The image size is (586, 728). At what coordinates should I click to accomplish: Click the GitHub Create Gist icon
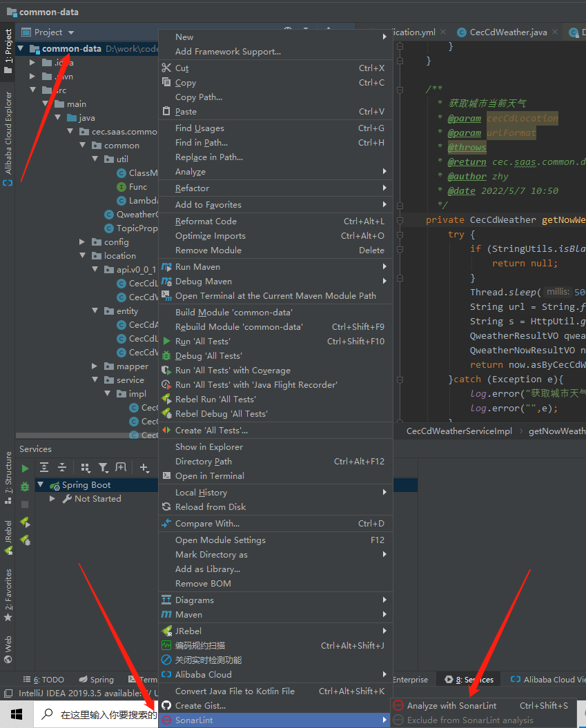pos(166,706)
